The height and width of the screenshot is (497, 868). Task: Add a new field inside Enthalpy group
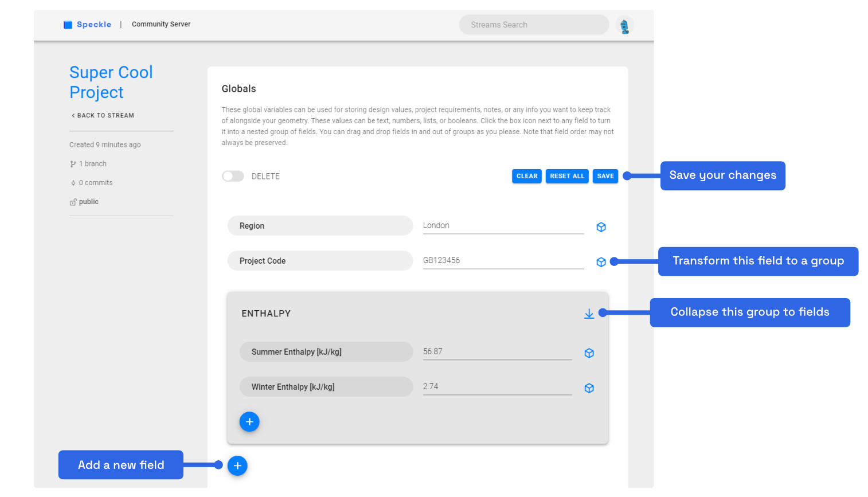249,422
